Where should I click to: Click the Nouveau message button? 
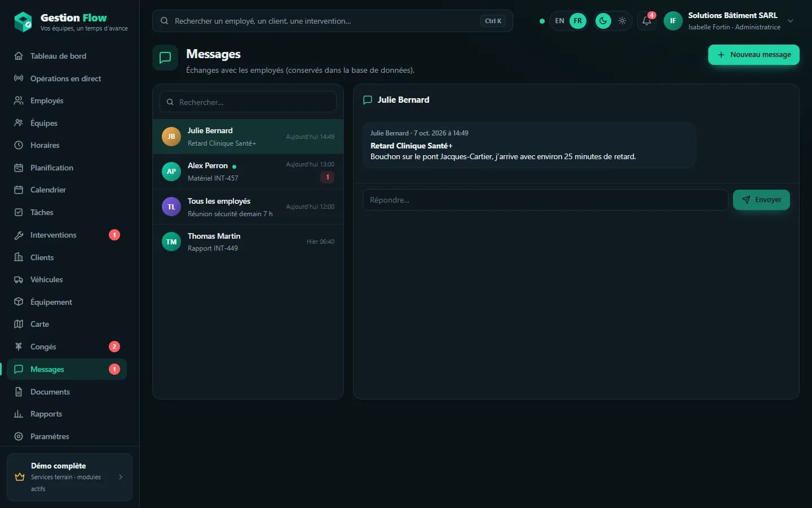point(754,55)
